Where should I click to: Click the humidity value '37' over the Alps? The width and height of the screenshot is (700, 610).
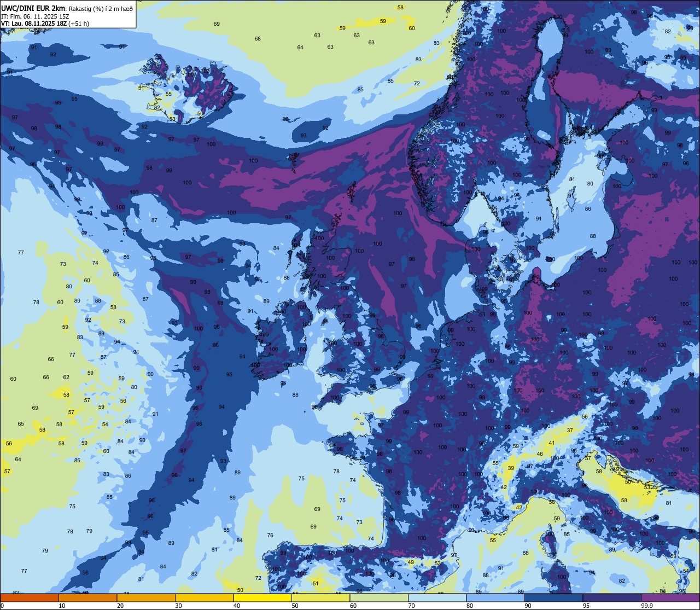(x=570, y=431)
